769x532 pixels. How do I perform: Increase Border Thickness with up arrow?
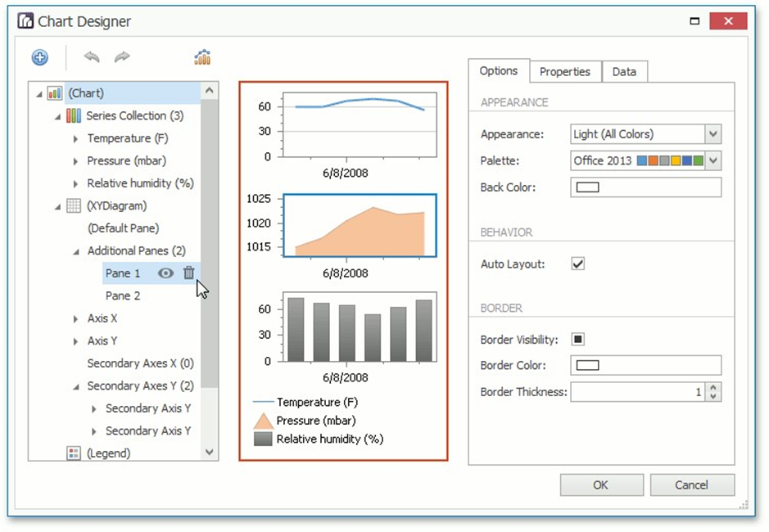pos(713,388)
